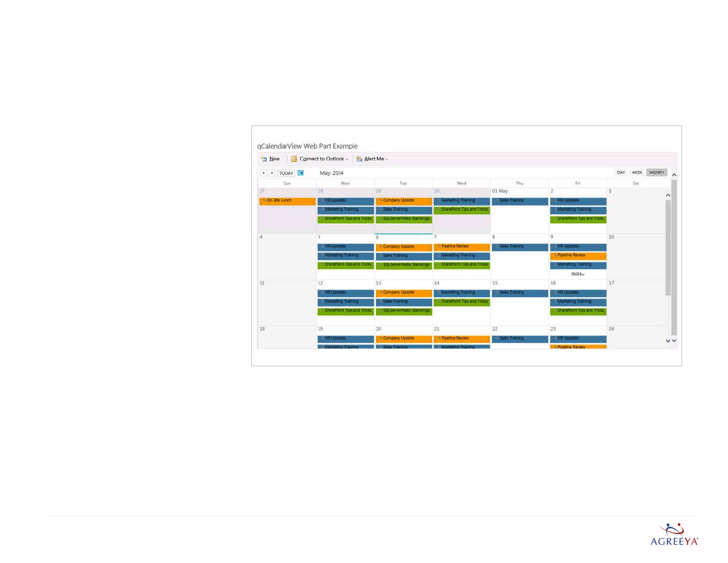The width and height of the screenshot is (728, 563).
Task: Click the TODAY button
Action: click(286, 173)
